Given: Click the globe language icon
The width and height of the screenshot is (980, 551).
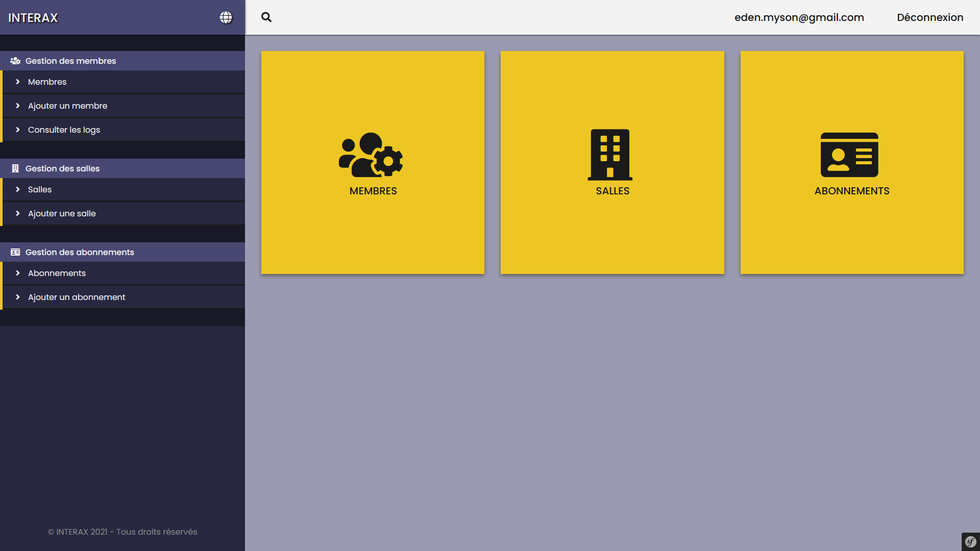Looking at the screenshot, I should tap(226, 17).
